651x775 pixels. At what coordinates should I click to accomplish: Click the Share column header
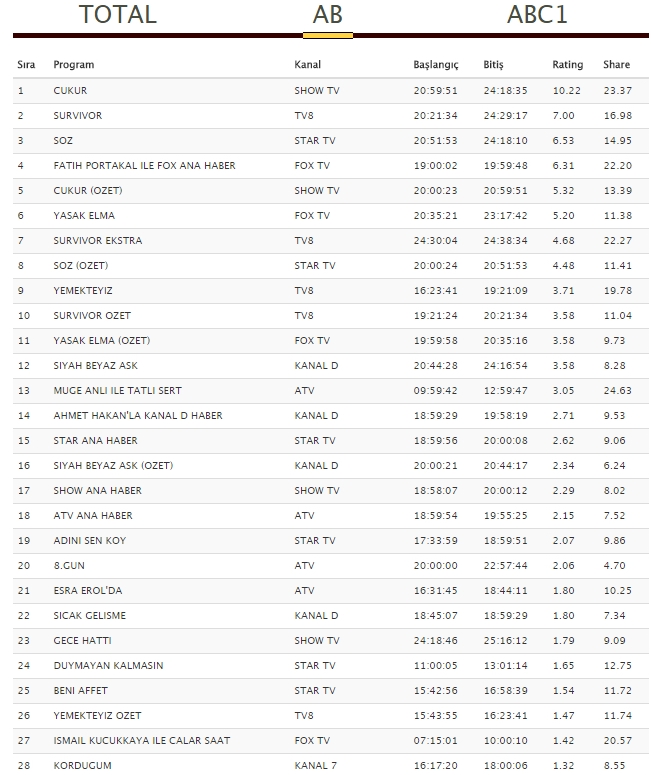(616, 65)
